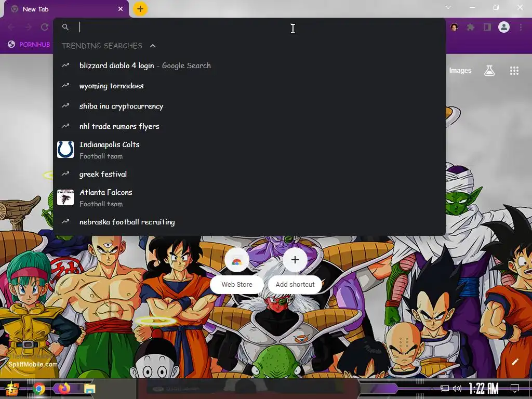Open the network status tray icon
The height and width of the screenshot is (399, 532).
click(x=445, y=389)
